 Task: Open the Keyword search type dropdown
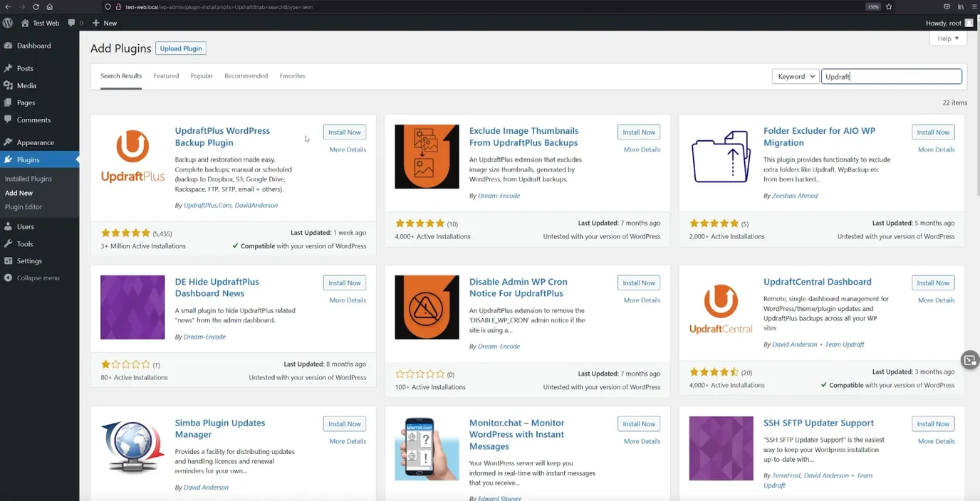(796, 76)
